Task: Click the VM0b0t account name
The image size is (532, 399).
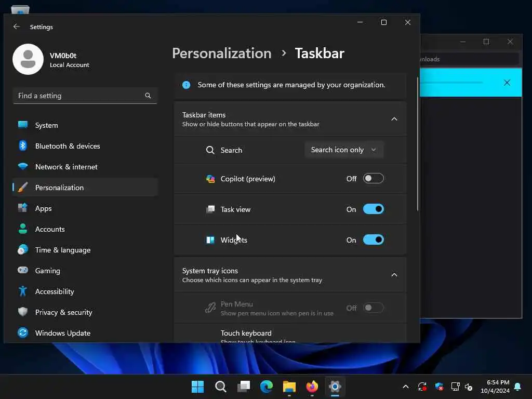Action: 63,55
